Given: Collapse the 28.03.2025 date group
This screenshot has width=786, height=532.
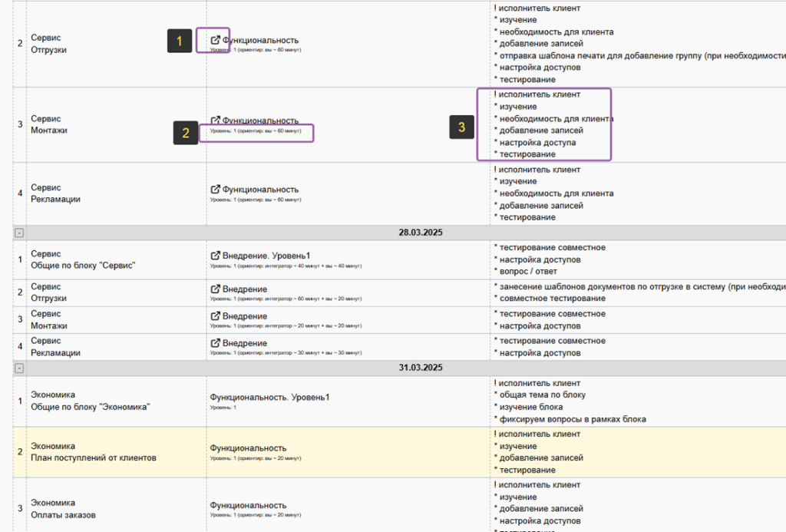Looking at the screenshot, I should click(19, 233).
